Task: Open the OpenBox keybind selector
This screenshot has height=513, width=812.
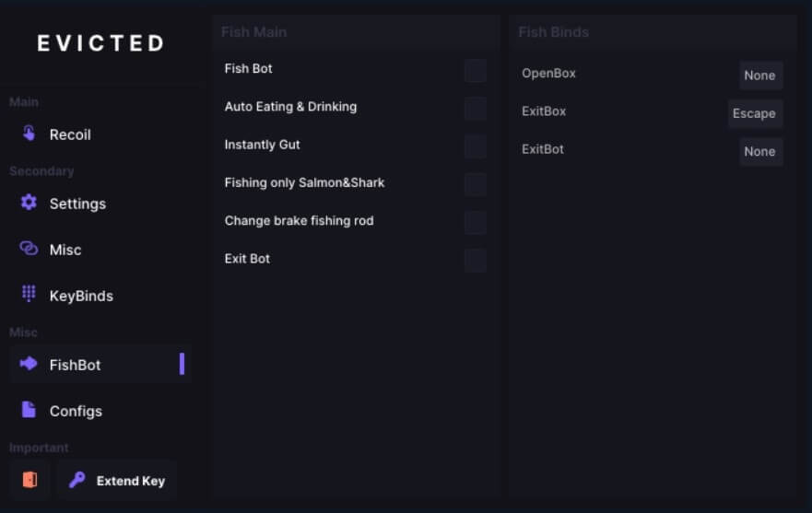Action: 759,76
